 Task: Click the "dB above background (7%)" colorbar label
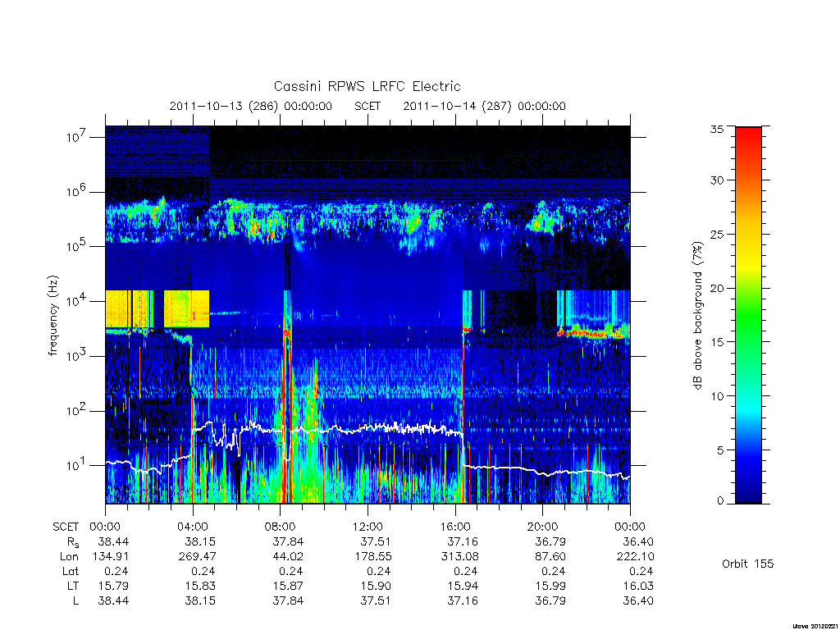point(697,316)
